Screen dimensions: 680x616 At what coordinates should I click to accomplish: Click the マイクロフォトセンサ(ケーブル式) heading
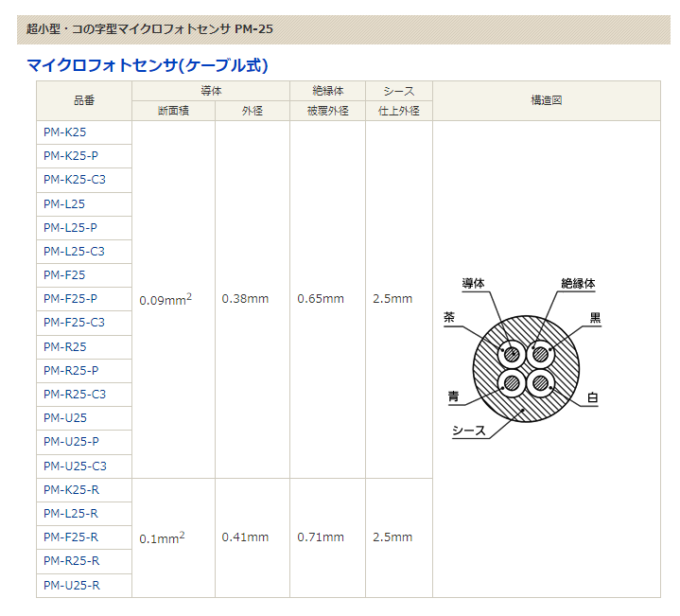[148, 65]
